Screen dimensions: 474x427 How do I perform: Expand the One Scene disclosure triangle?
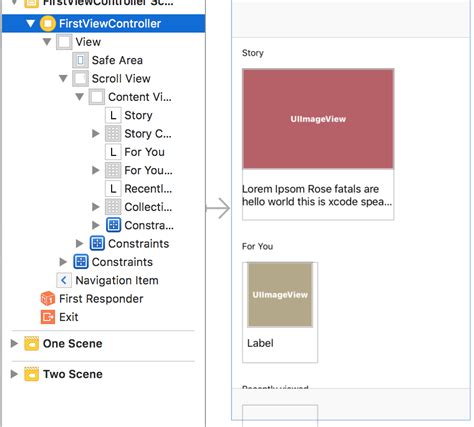14,344
